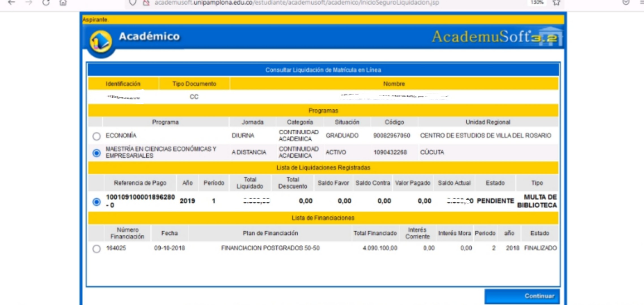Image resolution: width=644 pixels, height=305 pixels.
Task: Click the browser forward arrow
Action: [x=29, y=3]
